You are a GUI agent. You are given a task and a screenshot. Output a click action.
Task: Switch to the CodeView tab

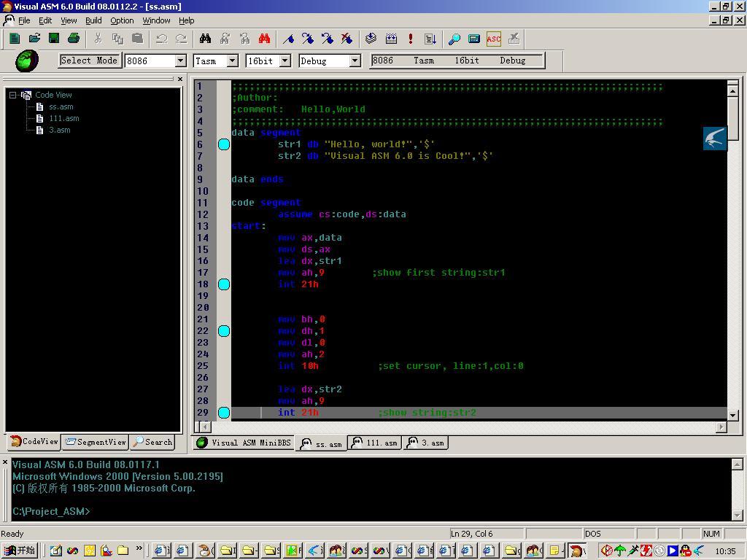click(34, 442)
